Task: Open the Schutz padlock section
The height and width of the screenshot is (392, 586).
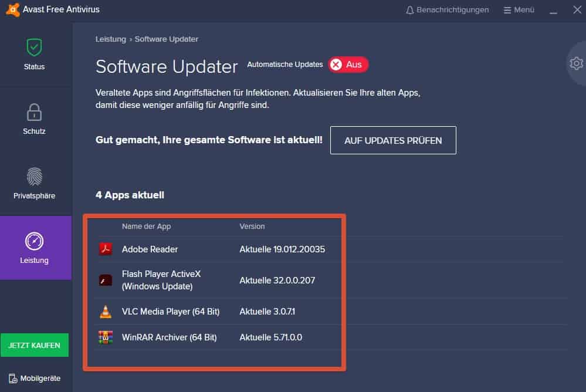Action: pos(34,112)
